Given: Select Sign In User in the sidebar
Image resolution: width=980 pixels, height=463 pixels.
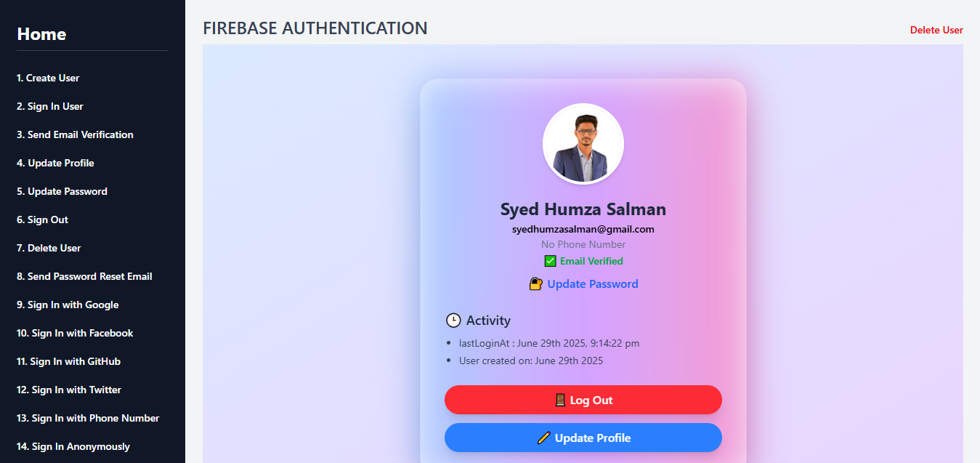Looking at the screenshot, I should click(x=49, y=106).
